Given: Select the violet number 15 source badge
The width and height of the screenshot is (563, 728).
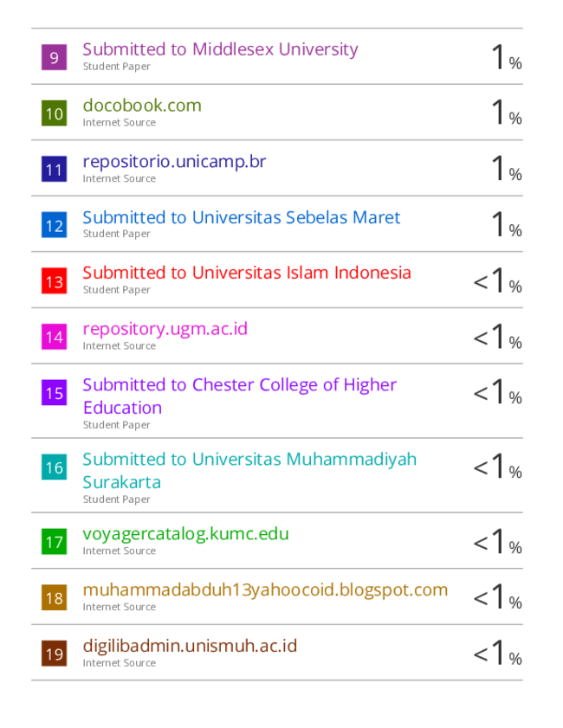Looking at the screenshot, I should coord(54,393).
